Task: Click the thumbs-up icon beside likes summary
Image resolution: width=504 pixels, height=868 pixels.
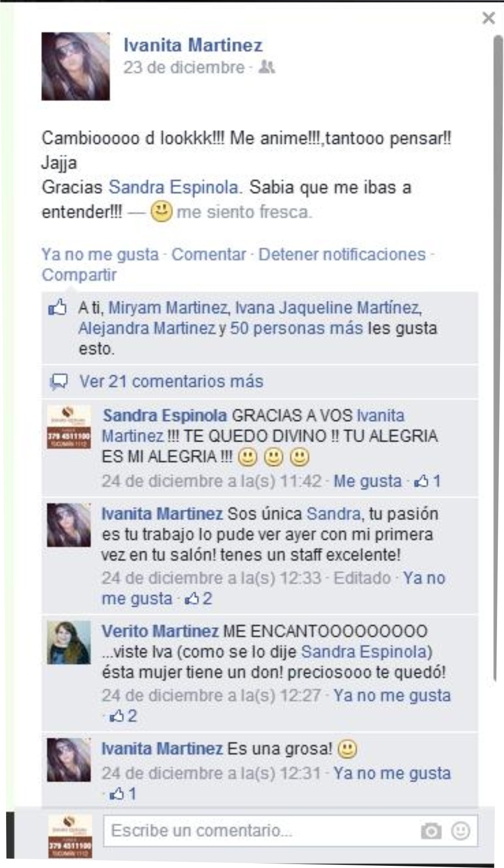Action: [x=57, y=307]
